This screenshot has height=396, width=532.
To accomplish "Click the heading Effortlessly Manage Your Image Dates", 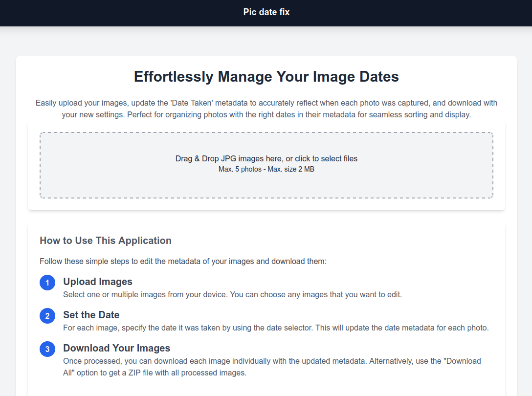I will pyautogui.click(x=266, y=77).
